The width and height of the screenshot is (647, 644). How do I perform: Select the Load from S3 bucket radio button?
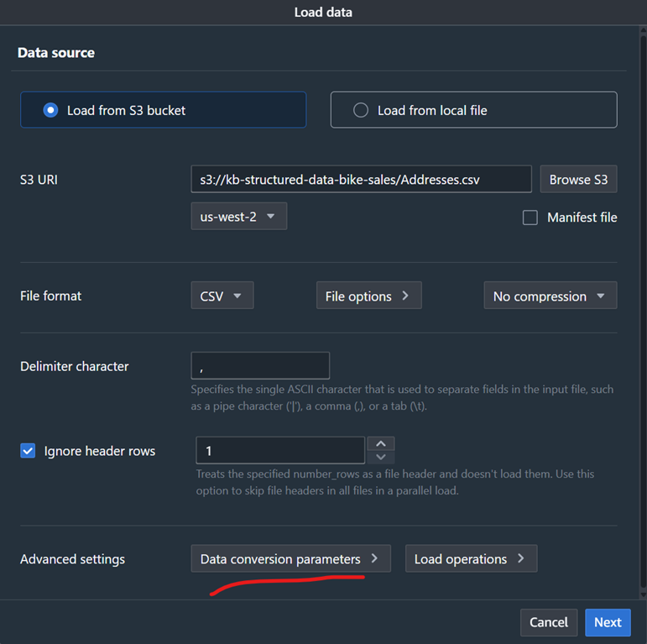pos(50,110)
